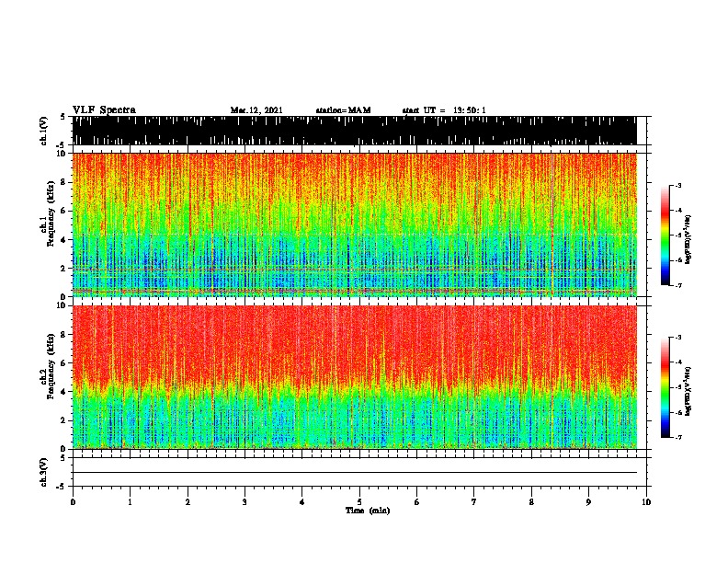Click the "start UT = 13:50:1" header text
The height and width of the screenshot is (563, 728).
[444, 110]
